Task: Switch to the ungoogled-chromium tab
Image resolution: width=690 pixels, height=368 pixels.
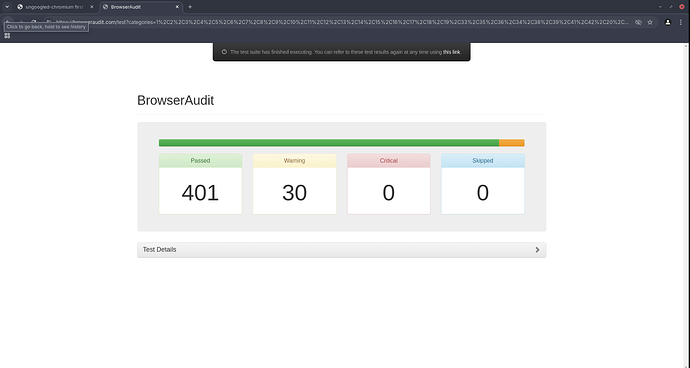Action: (x=55, y=7)
